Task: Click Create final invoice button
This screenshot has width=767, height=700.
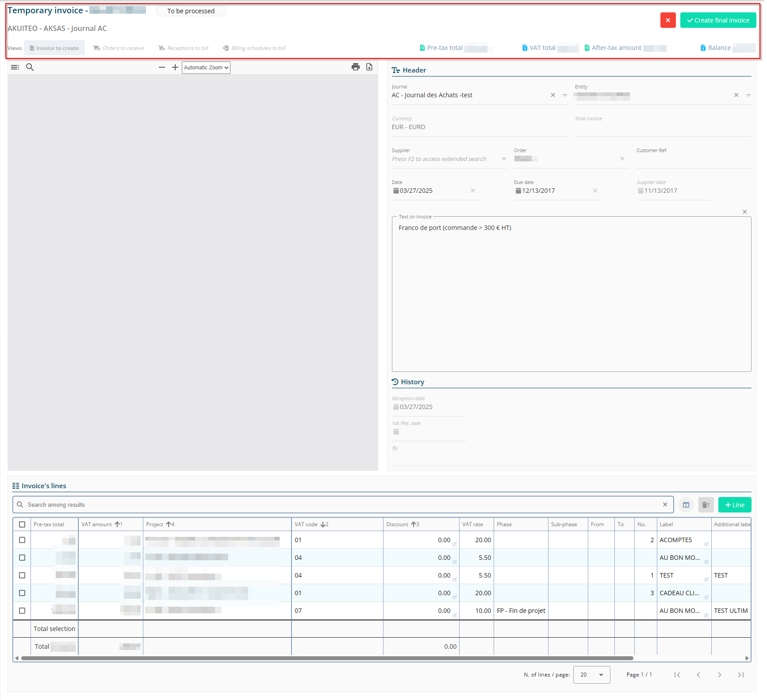Action: coord(718,20)
